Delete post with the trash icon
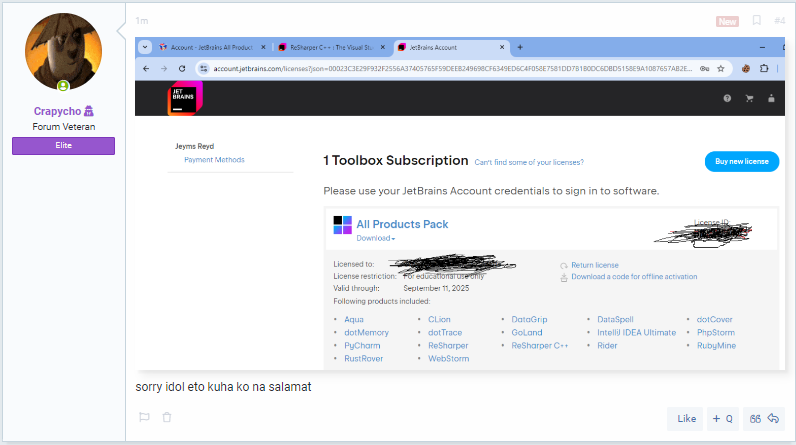The width and height of the screenshot is (796, 445). tap(167, 417)
